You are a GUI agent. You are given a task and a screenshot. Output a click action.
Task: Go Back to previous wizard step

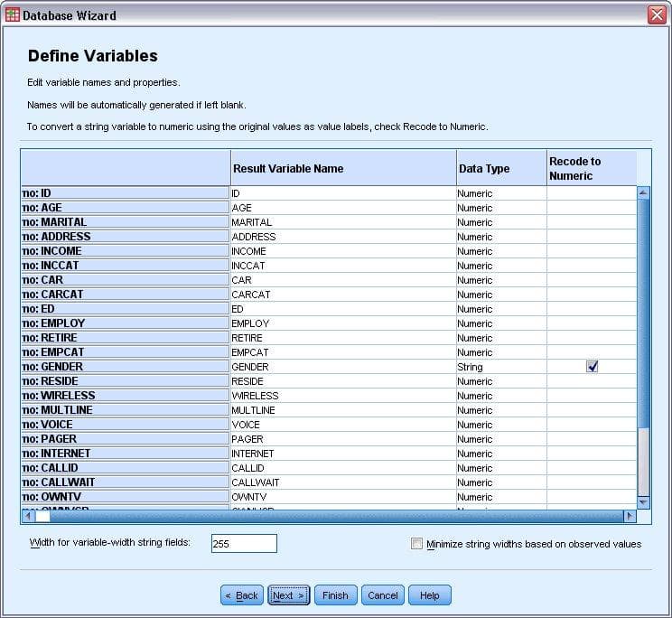click(241, 595)
